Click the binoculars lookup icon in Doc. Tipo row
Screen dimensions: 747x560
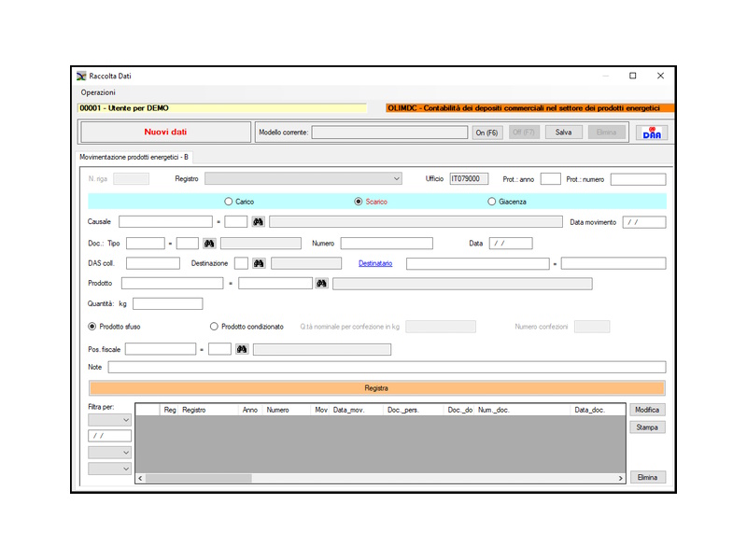209,244
